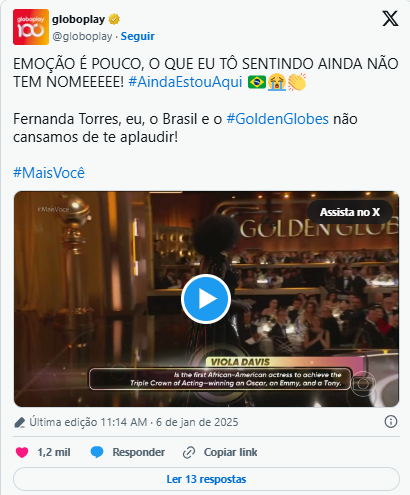Click Ler 13 respostas button
Viewport: 410px width, 495px height.
tap(206, 479)
